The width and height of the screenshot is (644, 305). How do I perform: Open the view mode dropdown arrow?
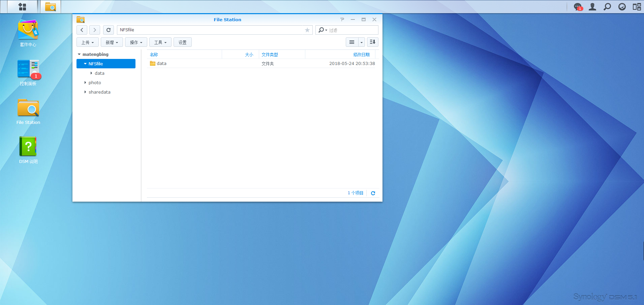coord(362,42)
